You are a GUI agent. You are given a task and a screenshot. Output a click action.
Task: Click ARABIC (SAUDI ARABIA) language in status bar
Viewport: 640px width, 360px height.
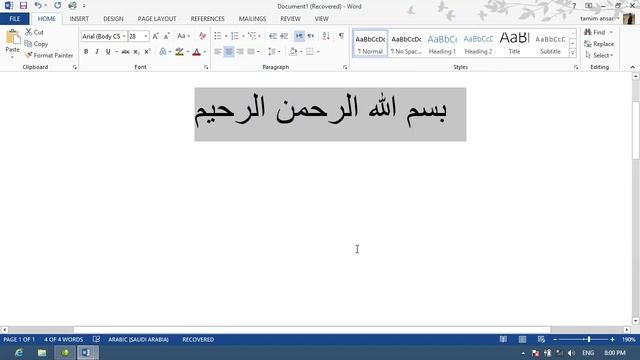(x=138, y=340)
